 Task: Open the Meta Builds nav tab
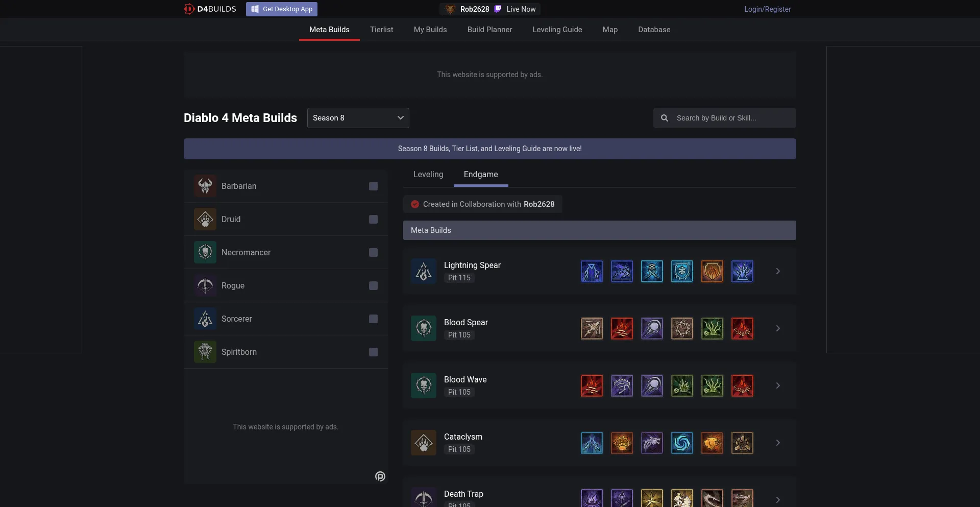tap(329, 30)
